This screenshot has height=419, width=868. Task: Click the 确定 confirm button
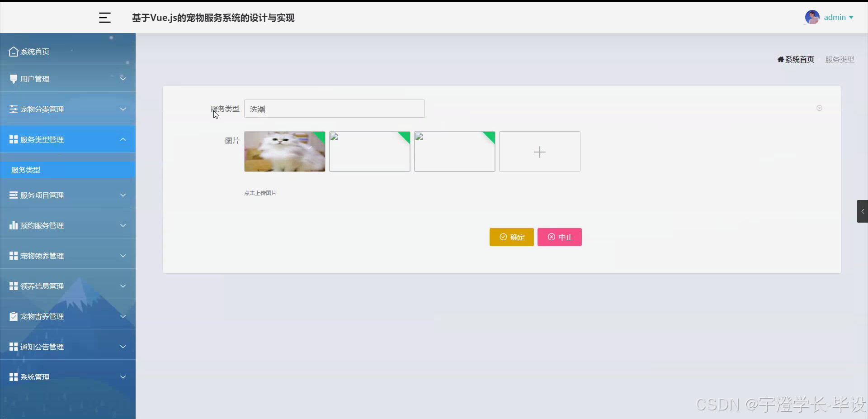511,237
